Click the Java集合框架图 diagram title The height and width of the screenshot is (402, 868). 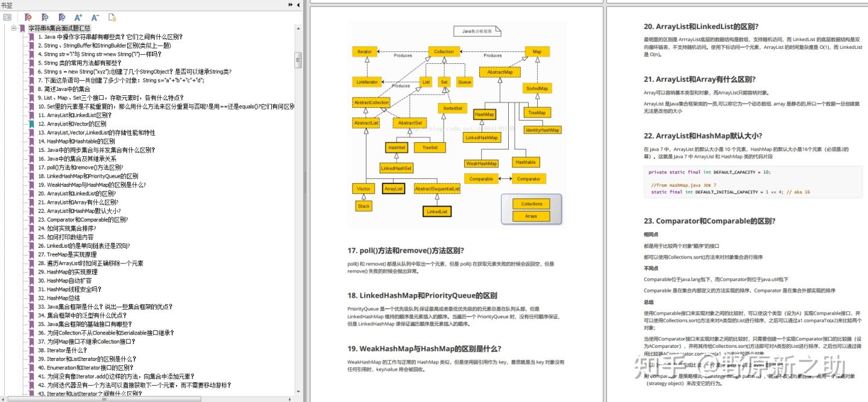click(x=477, y=30)
